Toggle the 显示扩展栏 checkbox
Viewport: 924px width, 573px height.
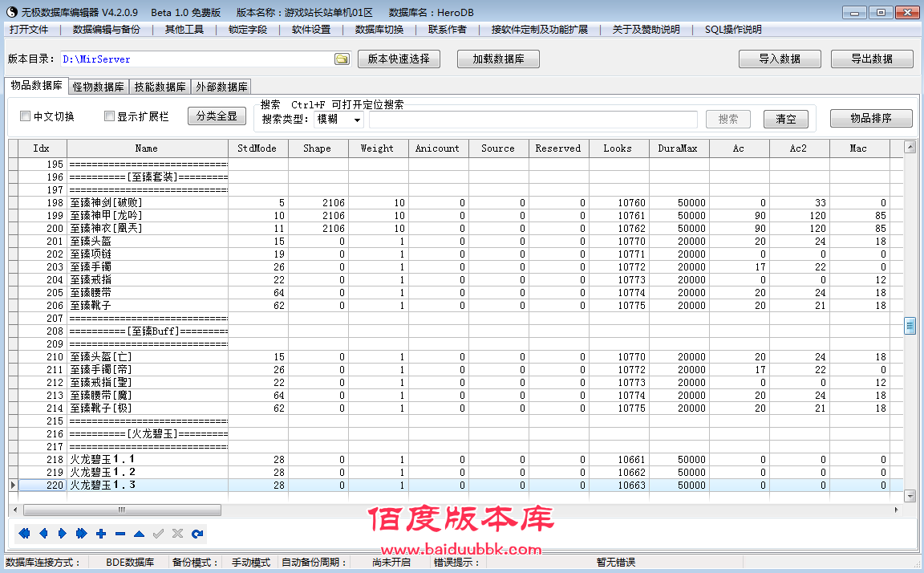[x=110, y=116]
